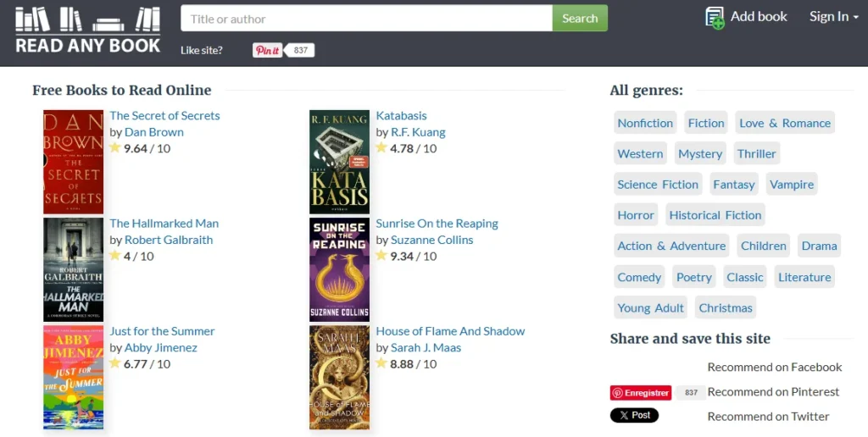Click the Pinterest Enregistrer button
The height and width of the screenshot is (437, 868).
click(x=641, y=393)
